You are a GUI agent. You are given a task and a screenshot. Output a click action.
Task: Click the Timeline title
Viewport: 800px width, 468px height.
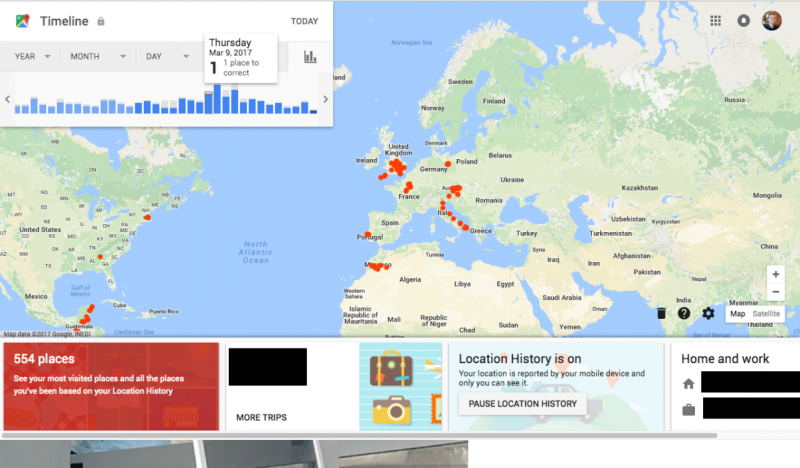[64, 21]
